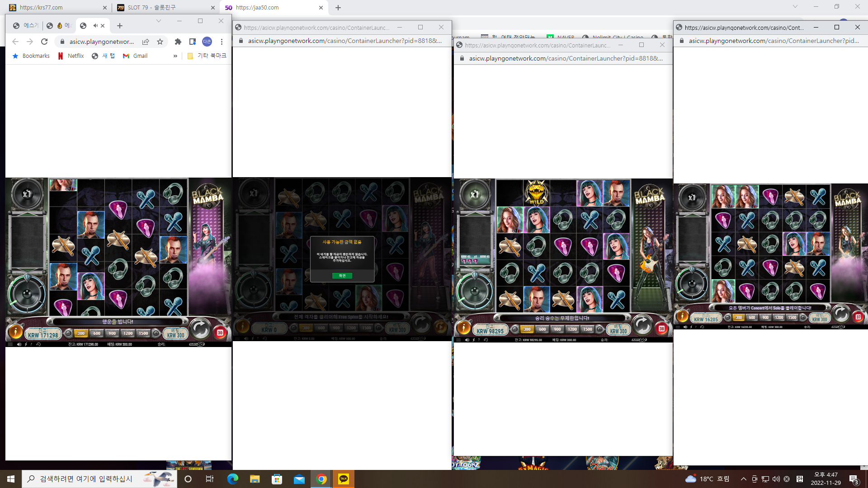
Task: Open Microsoft Edge from the taskbar
Action: pos(232,479)
